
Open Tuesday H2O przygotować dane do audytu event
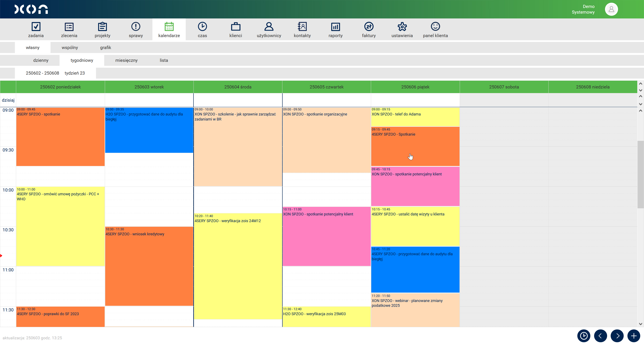(149, 130)
